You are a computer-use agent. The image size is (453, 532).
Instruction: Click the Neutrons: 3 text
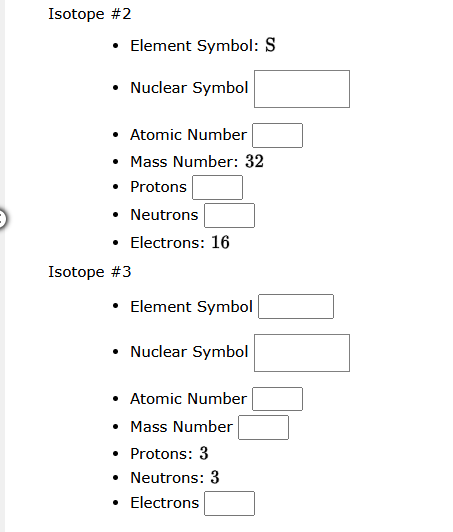175,477
